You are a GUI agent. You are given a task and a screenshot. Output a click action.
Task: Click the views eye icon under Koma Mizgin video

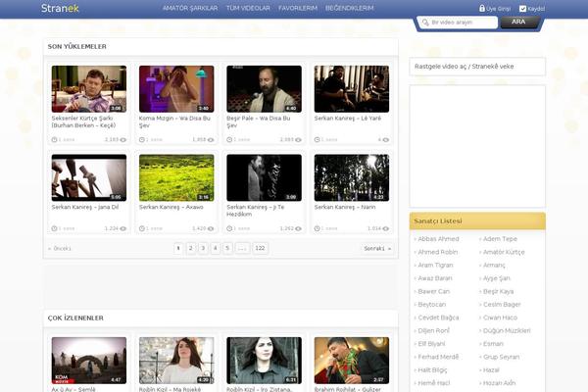pyautogui.click(x=211, y=140)
